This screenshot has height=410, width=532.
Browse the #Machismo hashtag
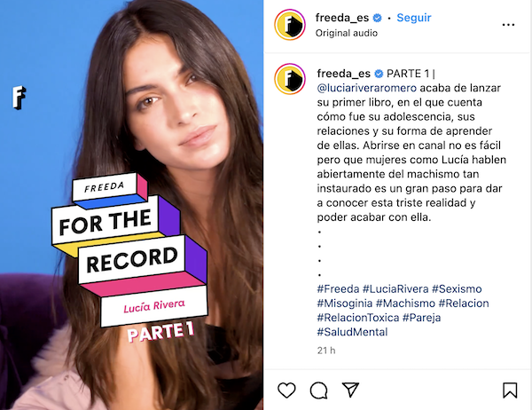click(x=405, y=304)
